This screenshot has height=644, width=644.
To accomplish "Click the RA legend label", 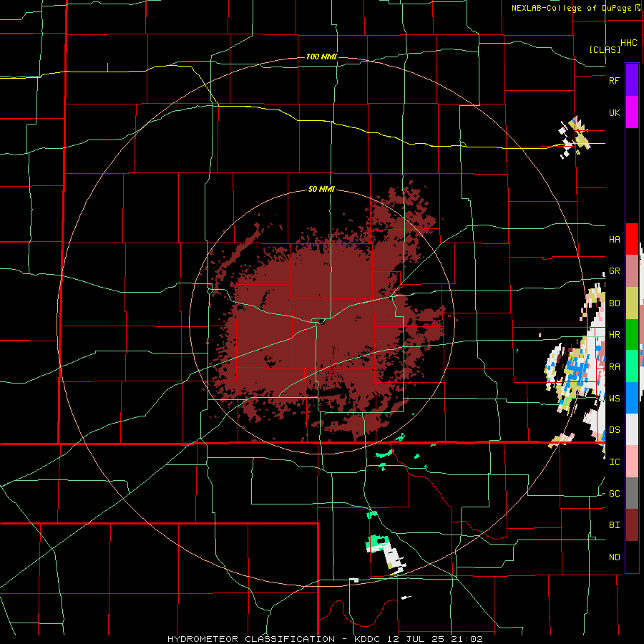I will click(614, 367).
